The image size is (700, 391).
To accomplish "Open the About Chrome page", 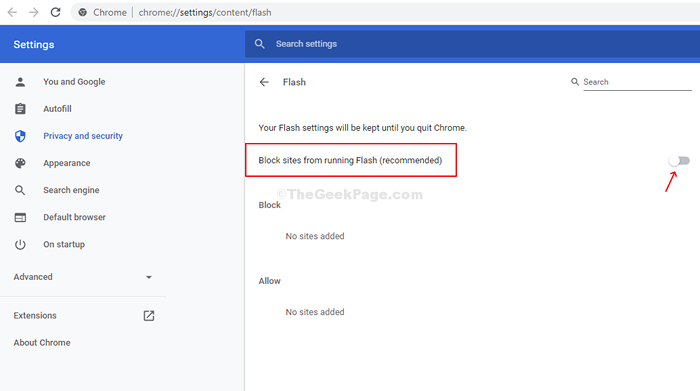I will 42,343.
